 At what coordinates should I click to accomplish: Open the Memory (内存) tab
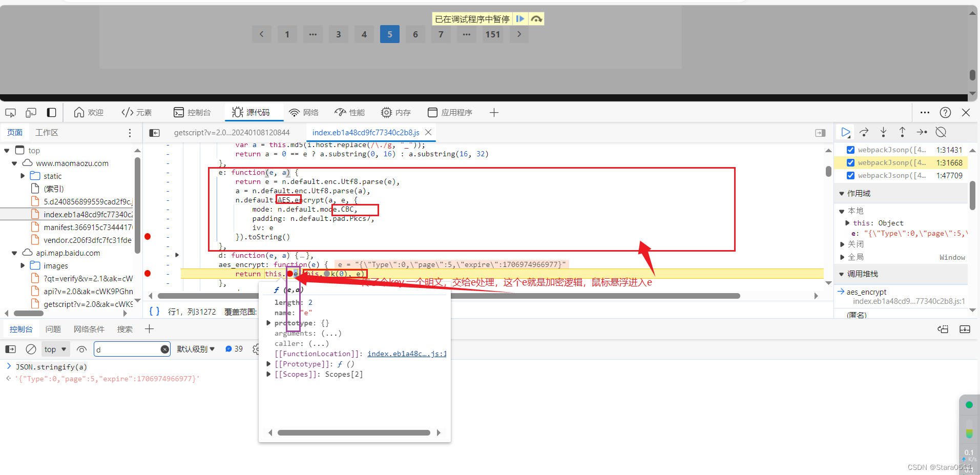pos(396,112)
